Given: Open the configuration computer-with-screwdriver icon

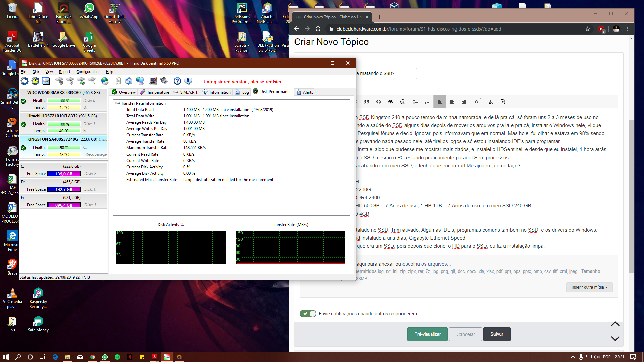Looking at the screenshot, I should [153, 81].
